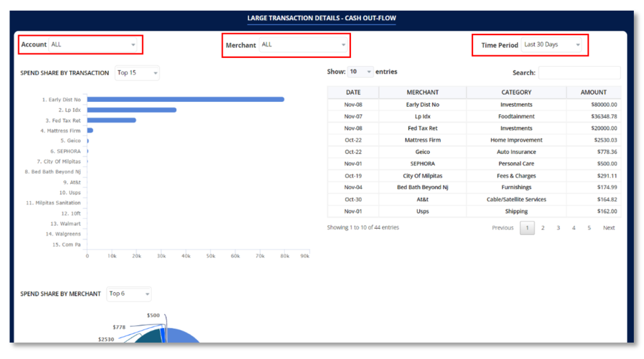
Task: Click the $174.99 amount cell
Action: click(594, 187)
